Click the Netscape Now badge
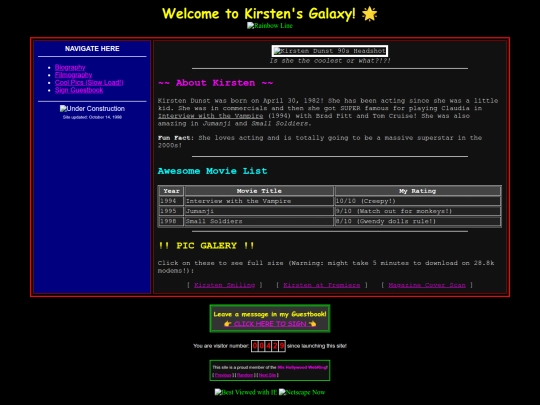This screenshot has height=405, width=540. [x=302, y=392]
